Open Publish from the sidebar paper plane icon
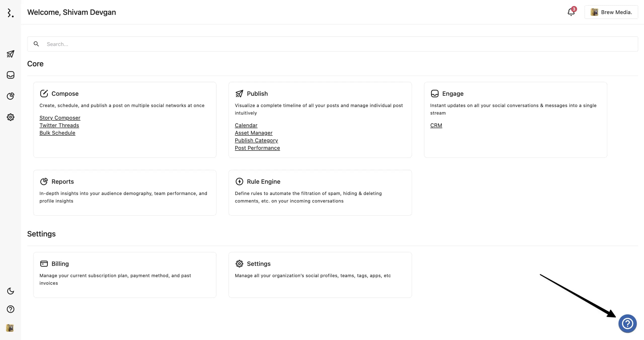Viewport: 644px width, 340px height. tap(10, 54)
